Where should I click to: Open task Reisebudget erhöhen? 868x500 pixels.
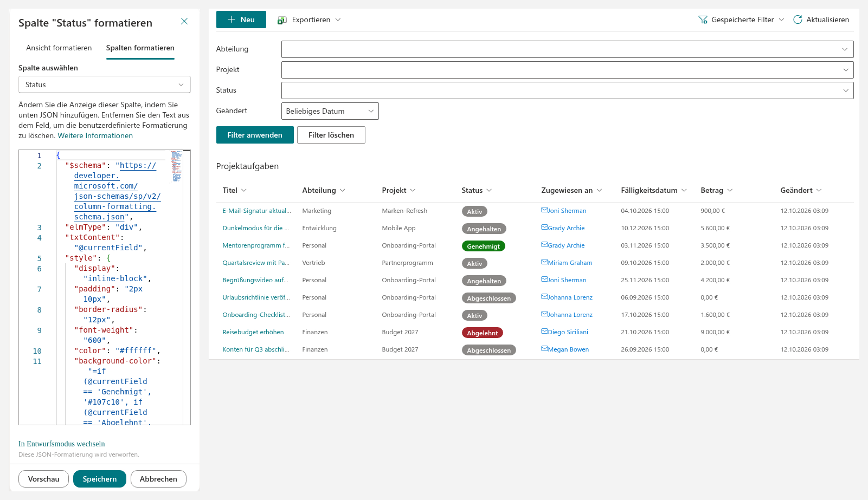tap(253, 332)
